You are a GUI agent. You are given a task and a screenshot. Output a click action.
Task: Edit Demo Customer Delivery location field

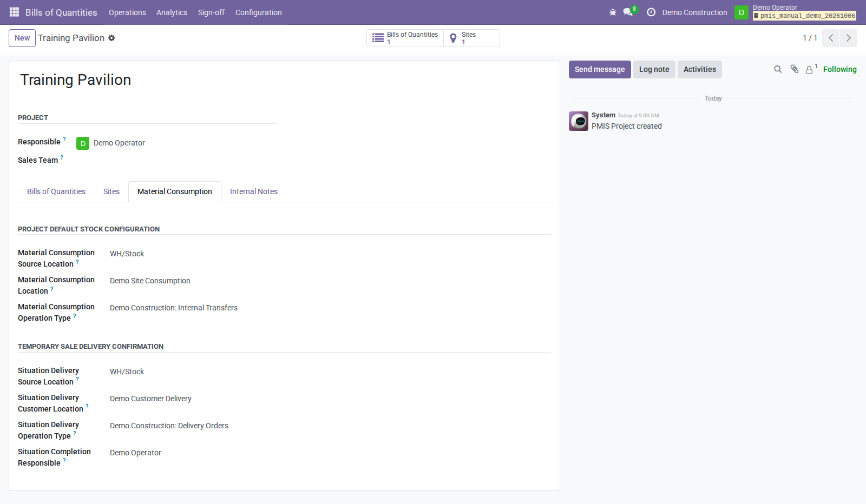tap(330, 399)
